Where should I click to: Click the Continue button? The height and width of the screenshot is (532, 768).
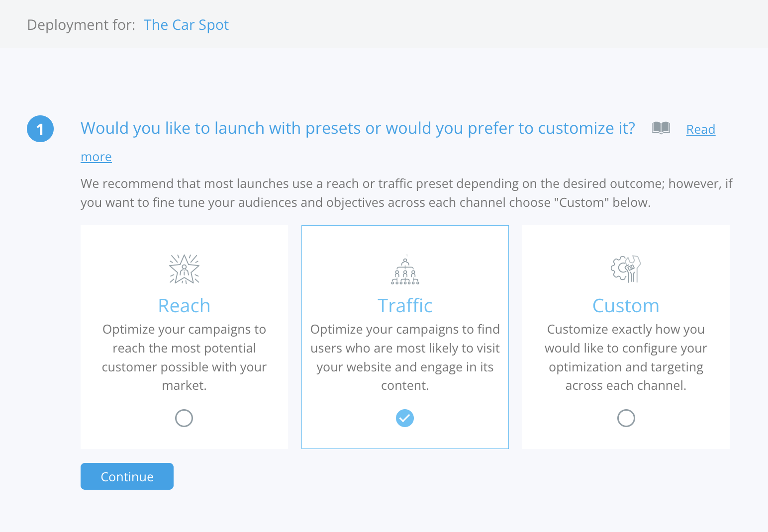[127, 476]
